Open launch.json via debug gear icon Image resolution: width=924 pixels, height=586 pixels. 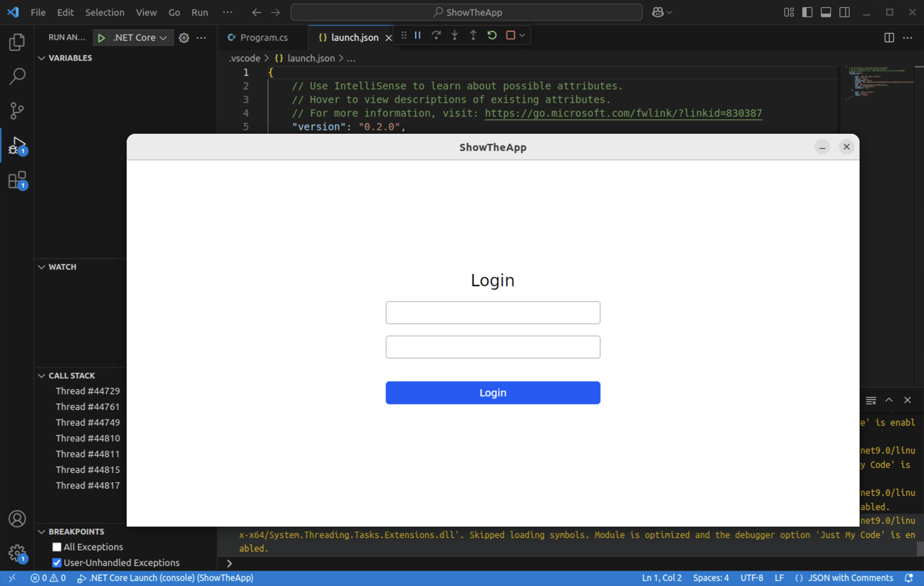(184, 38)
